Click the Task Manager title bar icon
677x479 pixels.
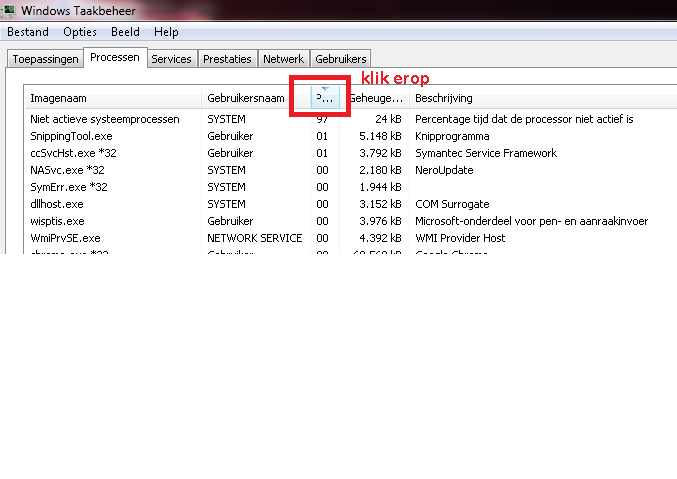pos(8,10)
